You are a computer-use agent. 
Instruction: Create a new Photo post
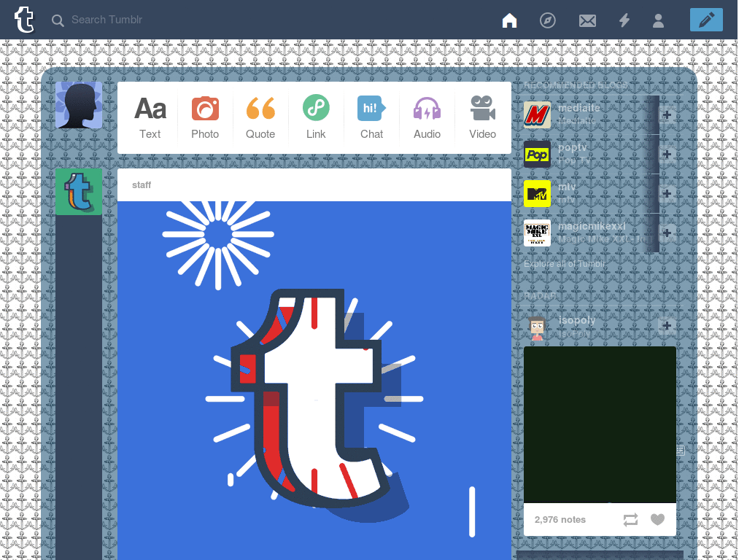tap(205, 117)
